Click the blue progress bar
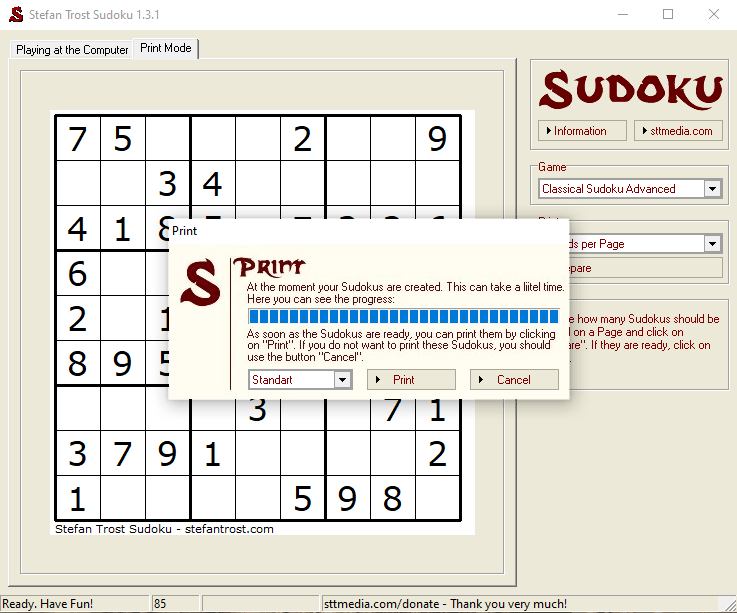This screenshot has width=737, height=613. pyautogui.click(x=404, y=316)
